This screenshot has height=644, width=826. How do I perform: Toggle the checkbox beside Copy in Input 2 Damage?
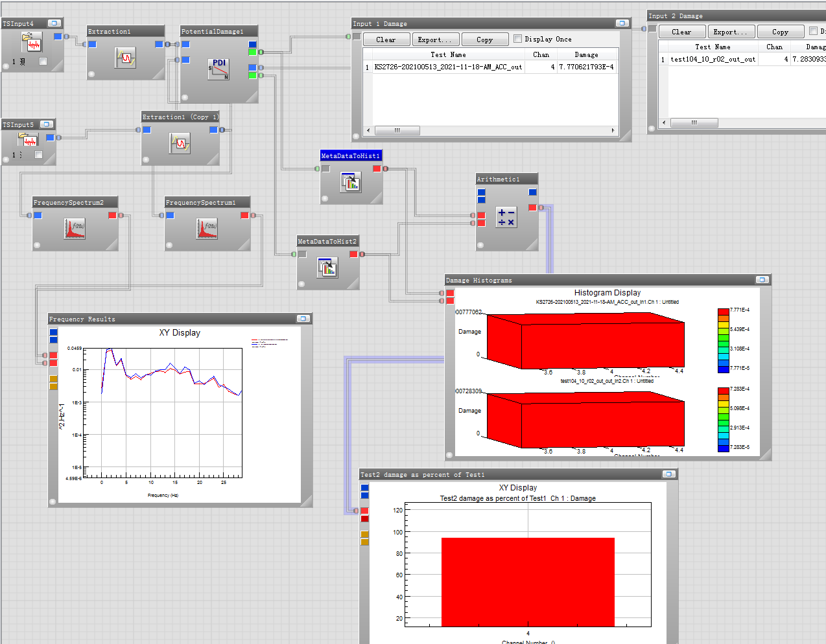[x=813, y=31]
